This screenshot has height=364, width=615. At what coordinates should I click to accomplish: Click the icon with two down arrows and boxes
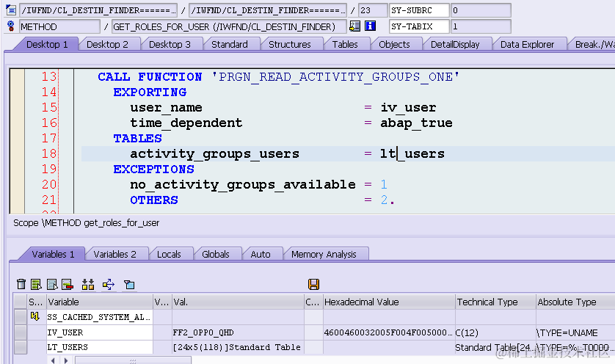tap(88, 284)
